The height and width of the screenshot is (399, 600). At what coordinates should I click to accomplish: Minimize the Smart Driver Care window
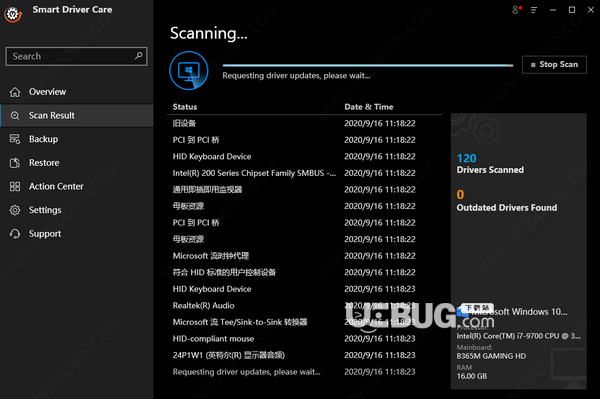[553, 10]
